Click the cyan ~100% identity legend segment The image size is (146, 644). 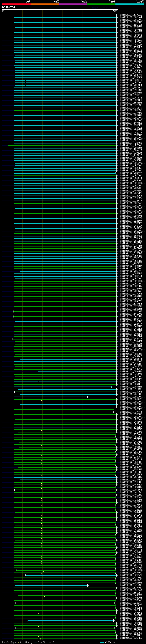click(x=130, y=4)
